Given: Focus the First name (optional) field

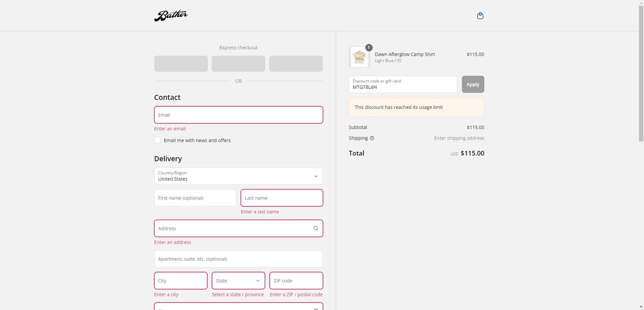Looking at the screenshot, I should [x=195, y=198].
